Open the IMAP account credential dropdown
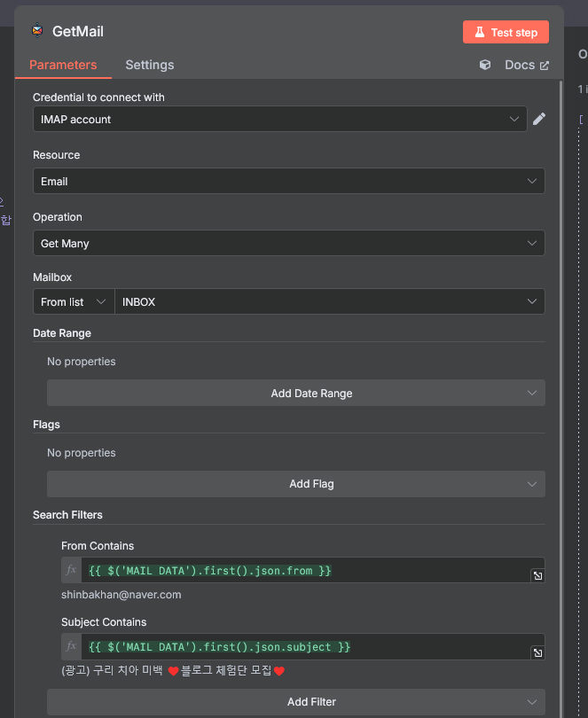588x718 pixels. tap(280, 119)
